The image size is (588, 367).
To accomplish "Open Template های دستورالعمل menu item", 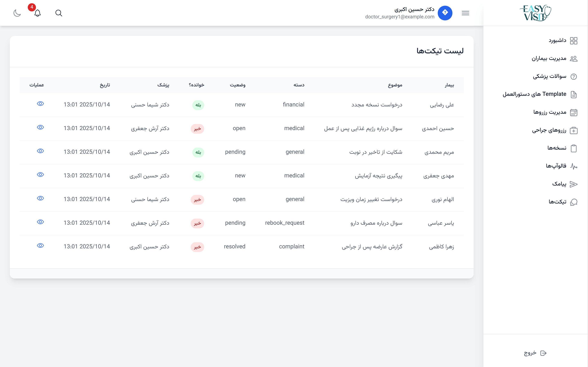I will [535, 94].
